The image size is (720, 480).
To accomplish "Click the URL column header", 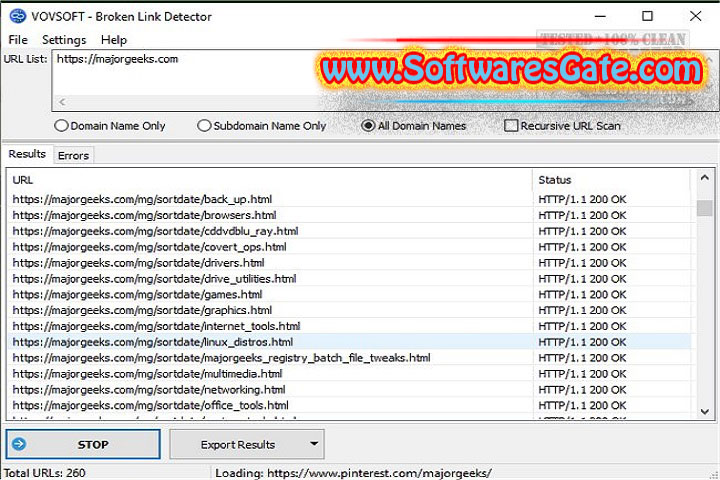I will coord(270,180).
